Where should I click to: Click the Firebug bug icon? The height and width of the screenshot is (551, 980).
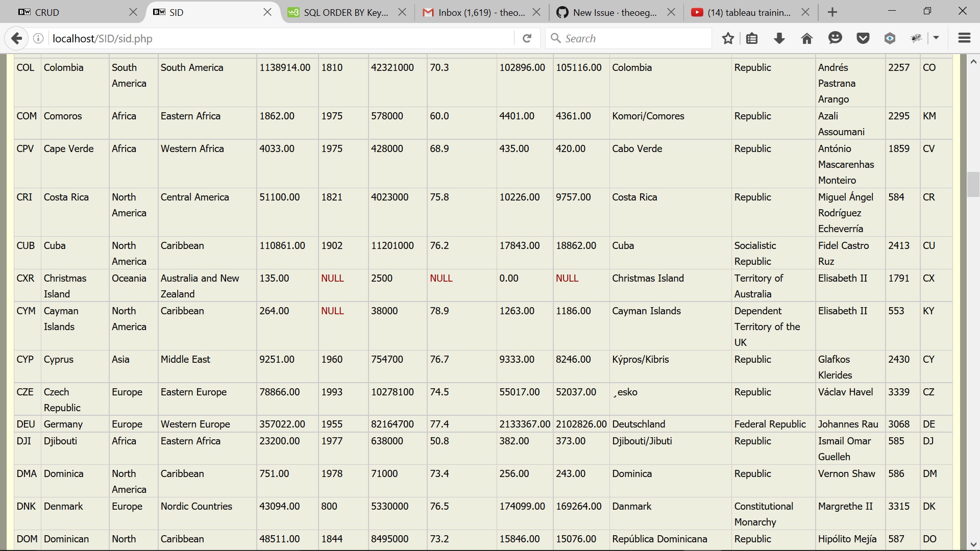917,38
